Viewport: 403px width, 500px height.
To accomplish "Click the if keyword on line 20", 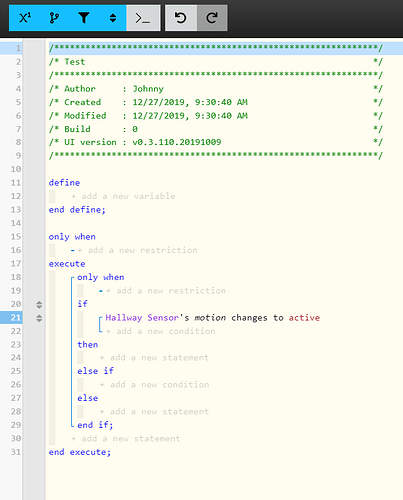I will pos(82,304).
